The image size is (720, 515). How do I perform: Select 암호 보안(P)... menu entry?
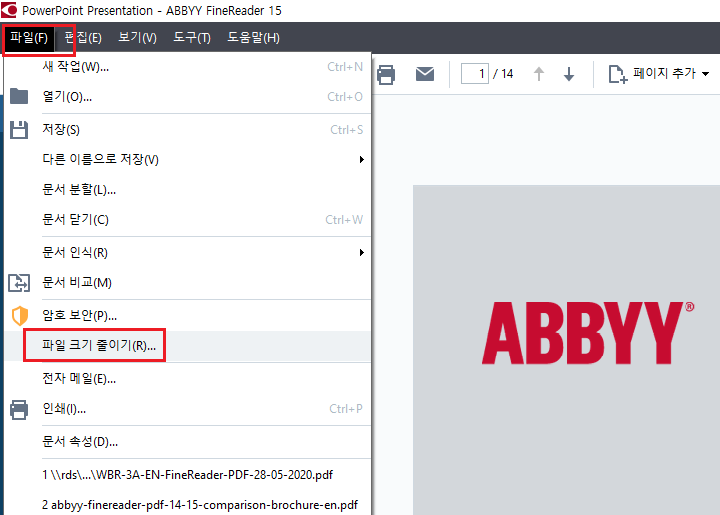(x=187, y=315)
